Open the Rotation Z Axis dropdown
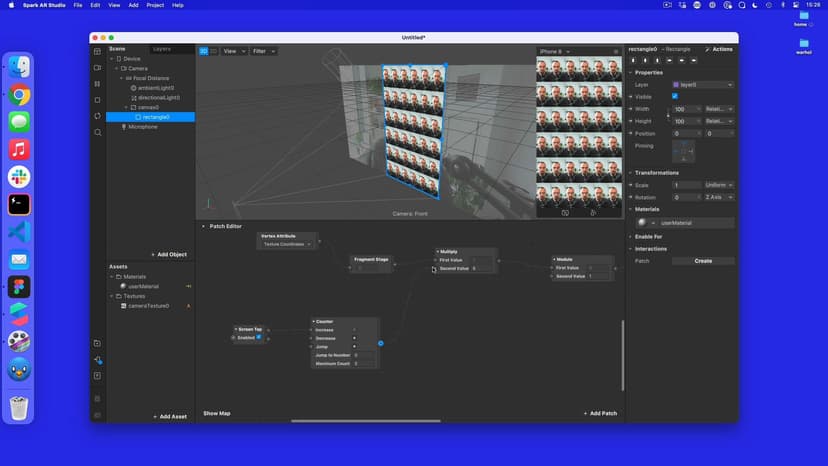 tap(719, 197)
